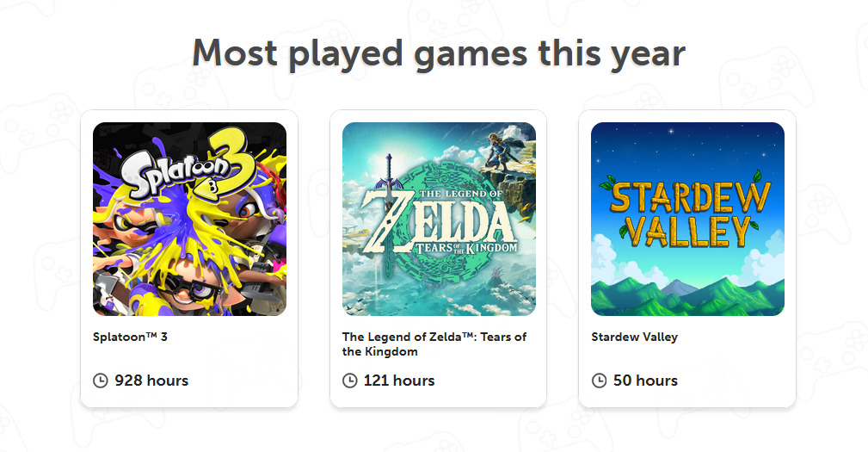Image resolution: width=868 pixels, height=452 pixels.
Task: Click the clock icon beside 50 hours
Action: pyautogui.click(x=599, y=381)
